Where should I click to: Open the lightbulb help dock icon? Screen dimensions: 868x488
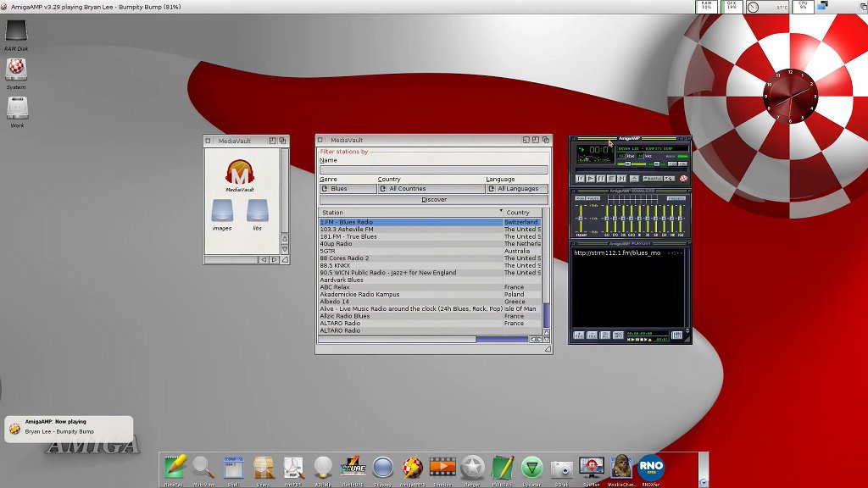323,468
